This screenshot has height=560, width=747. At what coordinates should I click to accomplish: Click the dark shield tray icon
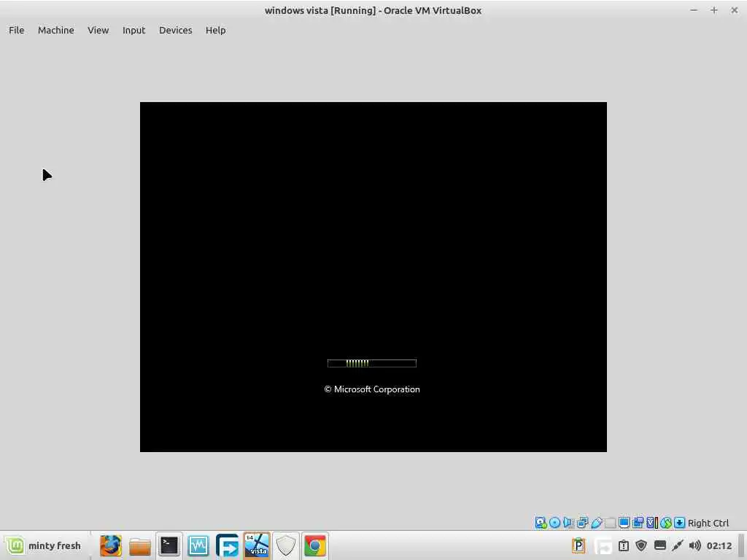(x=641, y=545)
